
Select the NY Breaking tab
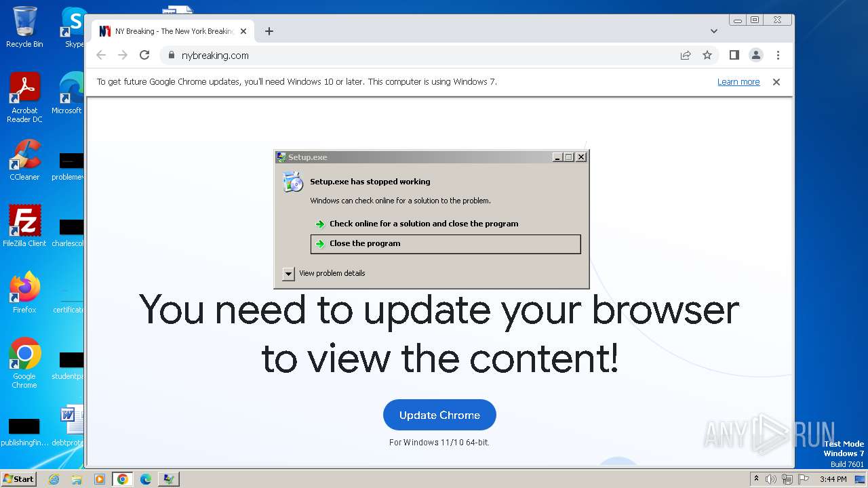tap(173, 31)
